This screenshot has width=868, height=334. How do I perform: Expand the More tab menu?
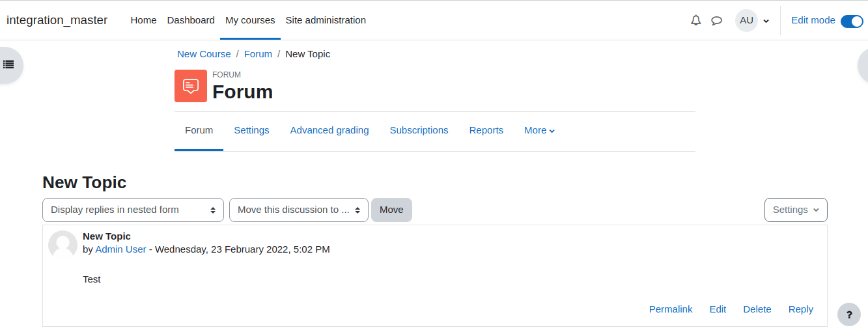tap(539, 130)
